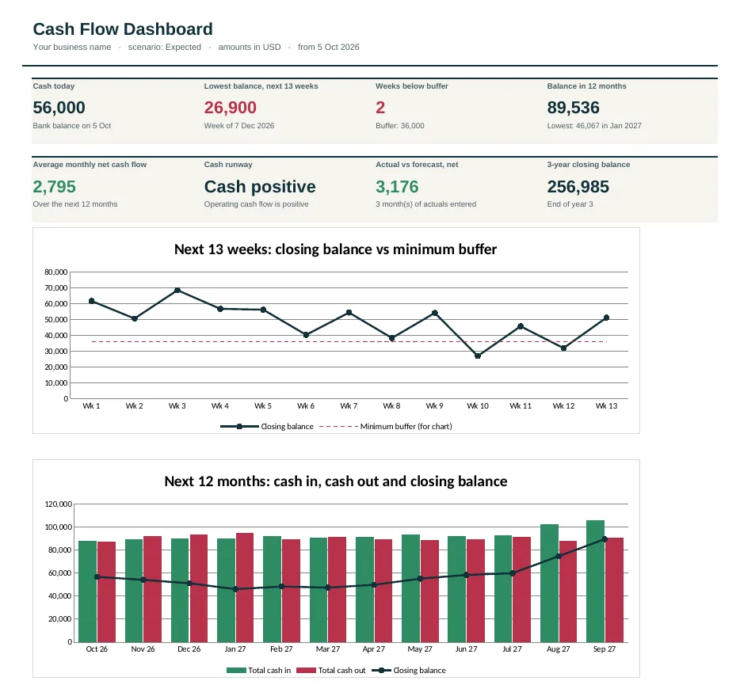
Task: Click the 'Week of 7 Dec 2026' caption
Action: (238, 126)
